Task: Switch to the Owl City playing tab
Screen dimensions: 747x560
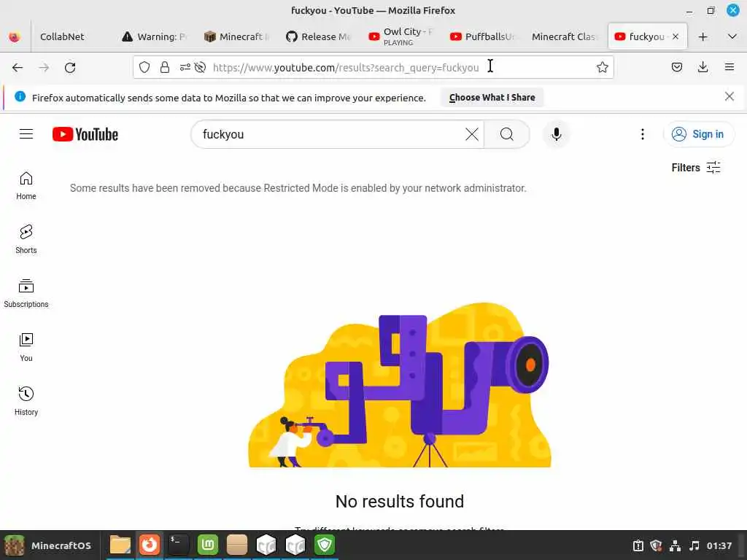Action: [x=401, y=36]
